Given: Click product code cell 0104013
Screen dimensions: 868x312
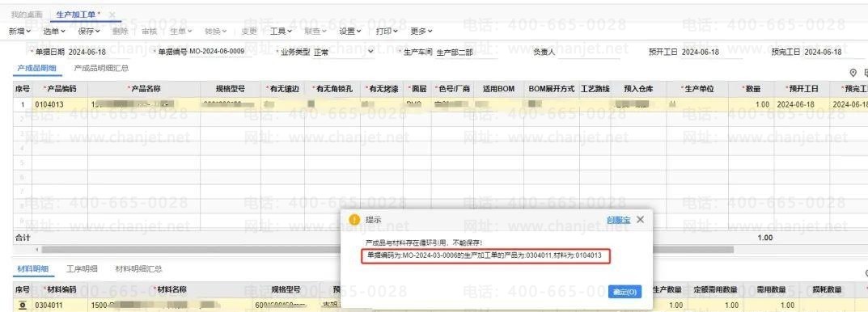Looking at the screenshot, I should [x=60, y=104].
